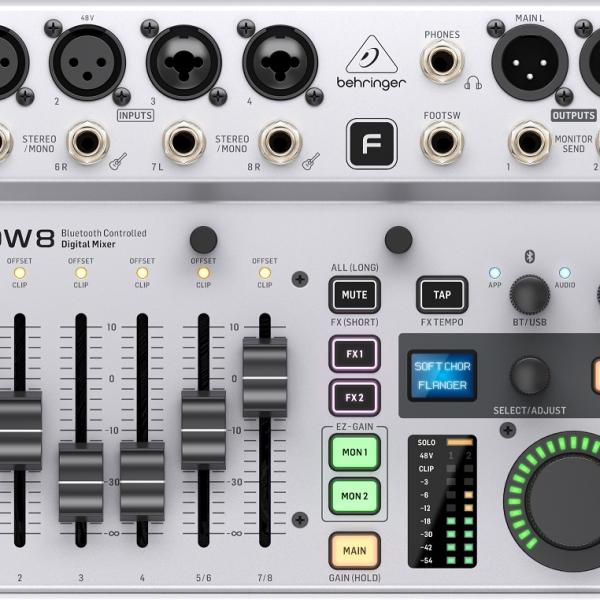Click the FOOTSW footswitch jack
Viewport: 600px width, 600px height.
click(442, 142)
